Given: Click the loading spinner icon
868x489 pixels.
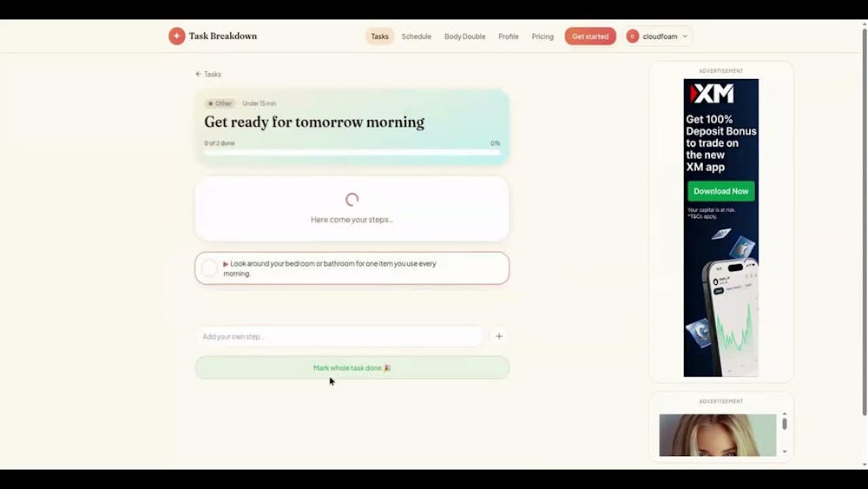Looking at the screenshot, I should click(352, 200).
